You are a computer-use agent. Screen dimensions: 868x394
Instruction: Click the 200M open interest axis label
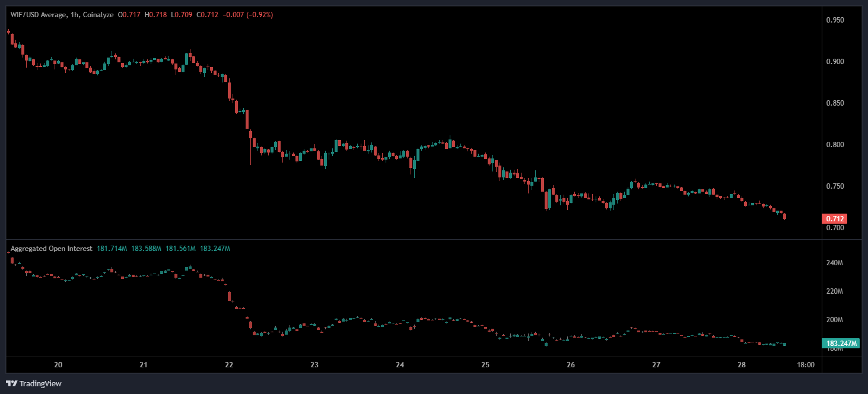834,320
